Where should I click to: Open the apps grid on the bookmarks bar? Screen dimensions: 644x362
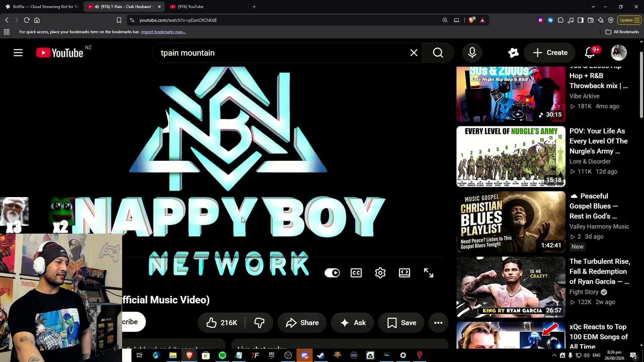[7, 32]
